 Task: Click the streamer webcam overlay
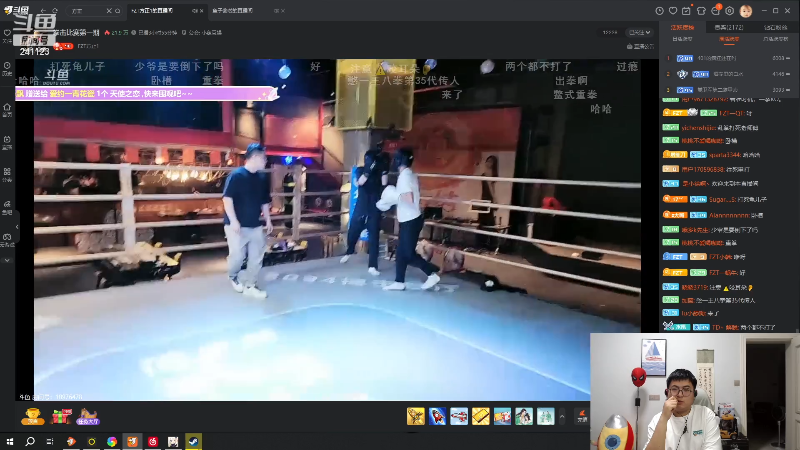pyautogui.click(x=695, y=392)
